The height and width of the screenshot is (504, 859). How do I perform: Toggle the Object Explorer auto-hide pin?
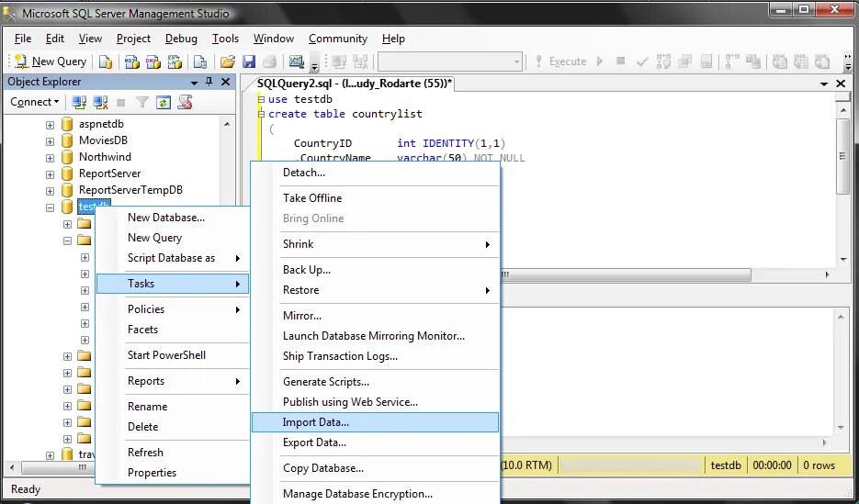[209, 82]
